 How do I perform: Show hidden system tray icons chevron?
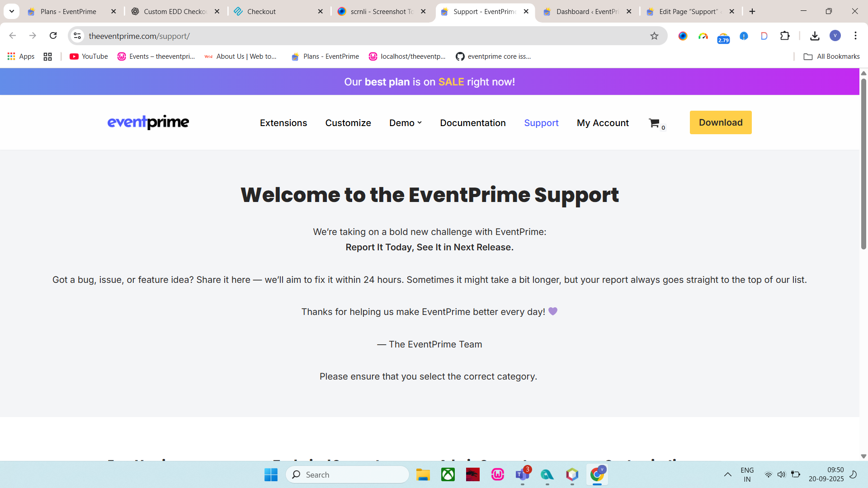click(x=727, y=474)
